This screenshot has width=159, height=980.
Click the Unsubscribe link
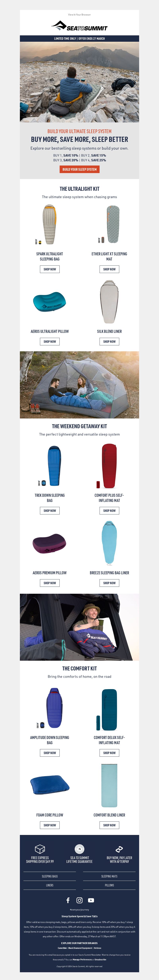[100, 960]
